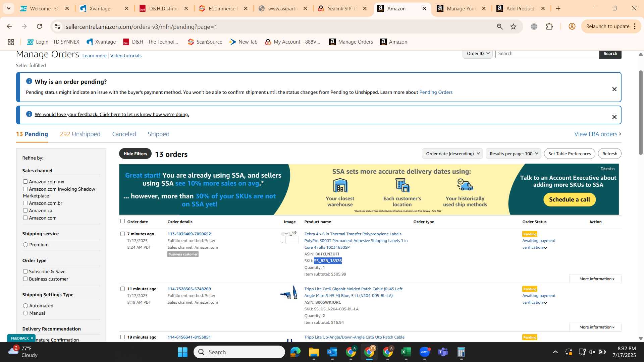Open order link 113-5035409-7050652
644x362 pixels.
(189, 234)
